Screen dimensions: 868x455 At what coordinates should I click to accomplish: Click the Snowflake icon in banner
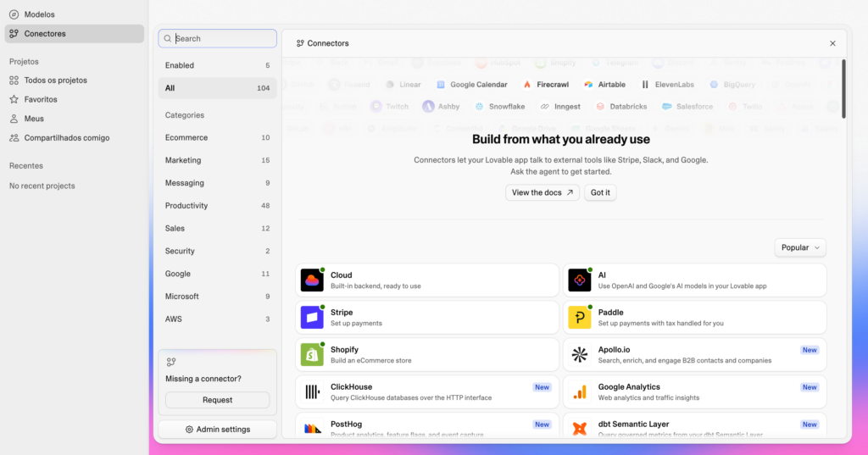point(480,106)
